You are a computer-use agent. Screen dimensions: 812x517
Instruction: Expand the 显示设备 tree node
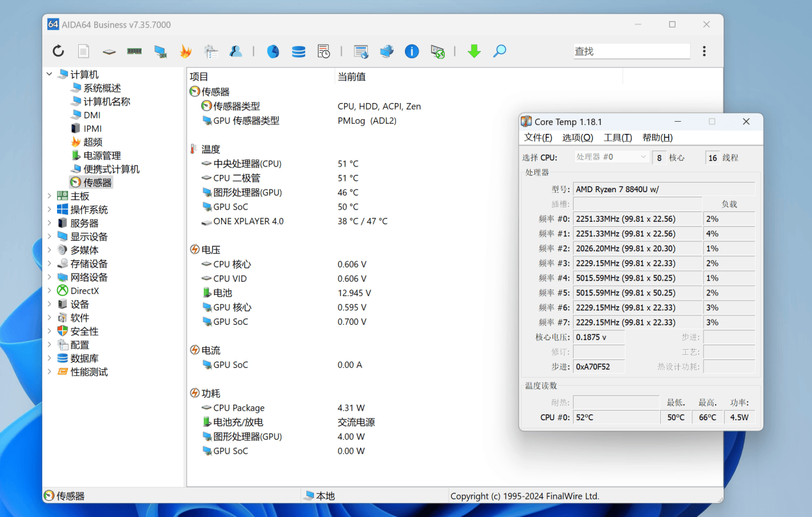[49, 236]
